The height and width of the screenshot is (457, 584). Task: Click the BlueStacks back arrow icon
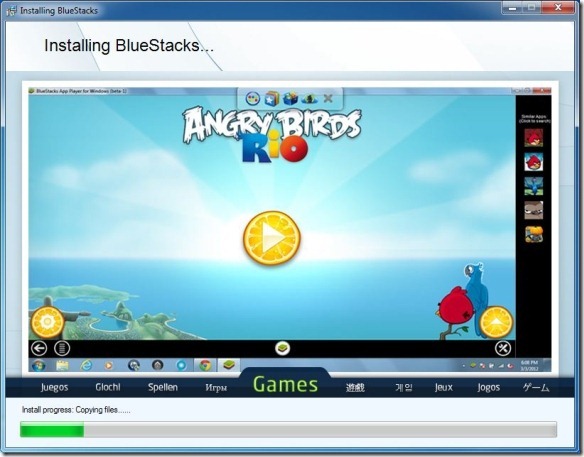pyautogui.click(x=39, y=349)
